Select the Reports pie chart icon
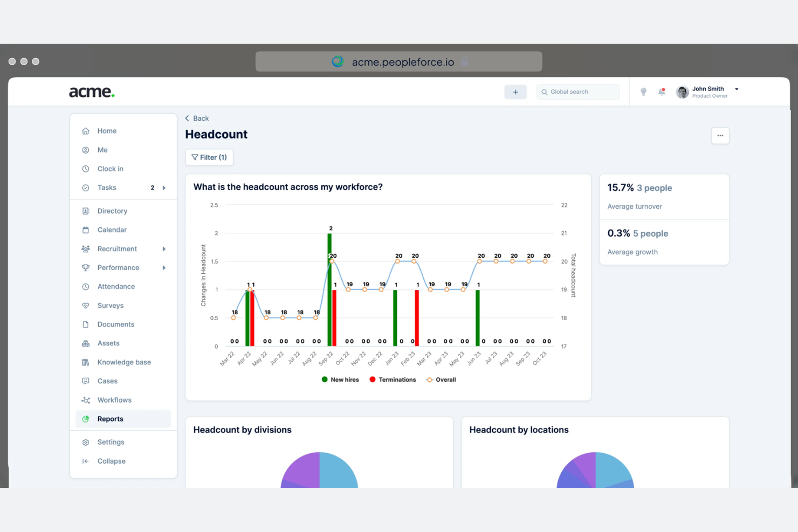 85,419
